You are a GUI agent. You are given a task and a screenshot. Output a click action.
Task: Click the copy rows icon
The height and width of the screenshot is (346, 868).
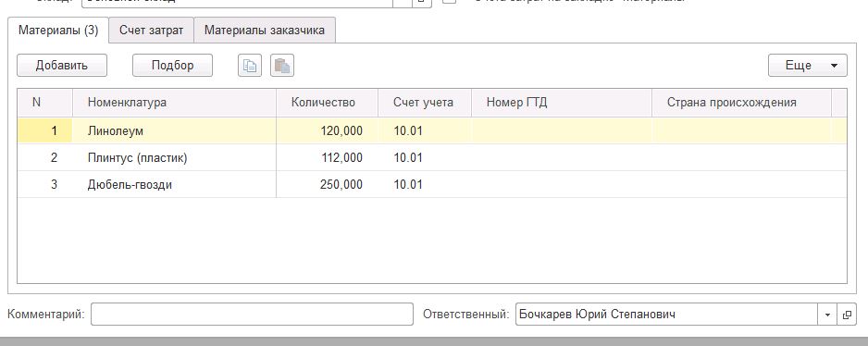coord(250,66)
